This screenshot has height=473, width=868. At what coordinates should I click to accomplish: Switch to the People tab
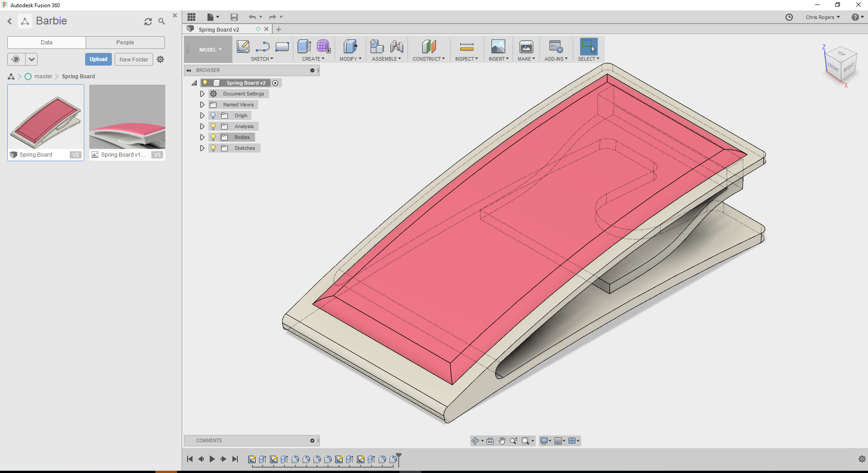coord(125,43)
